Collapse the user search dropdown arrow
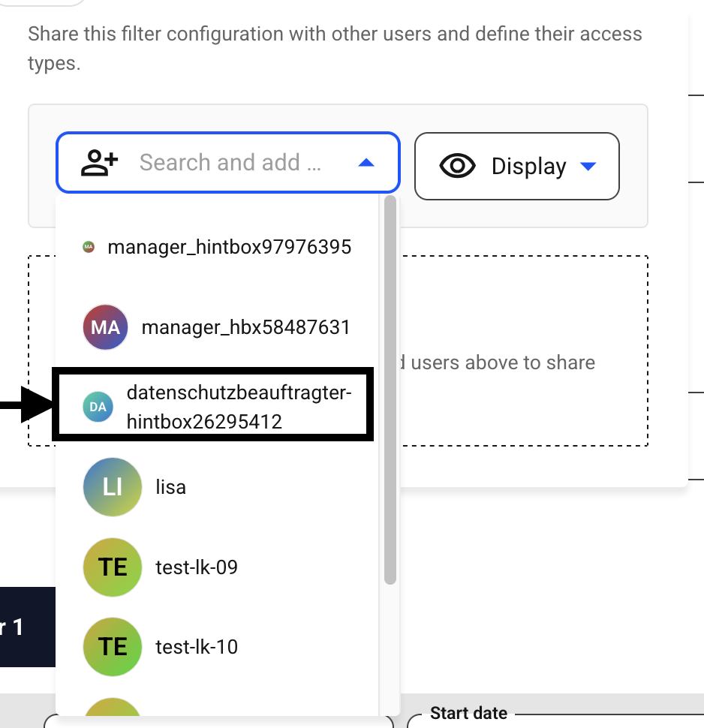Screen dimensions: 704x728 (x=366, y=163)
